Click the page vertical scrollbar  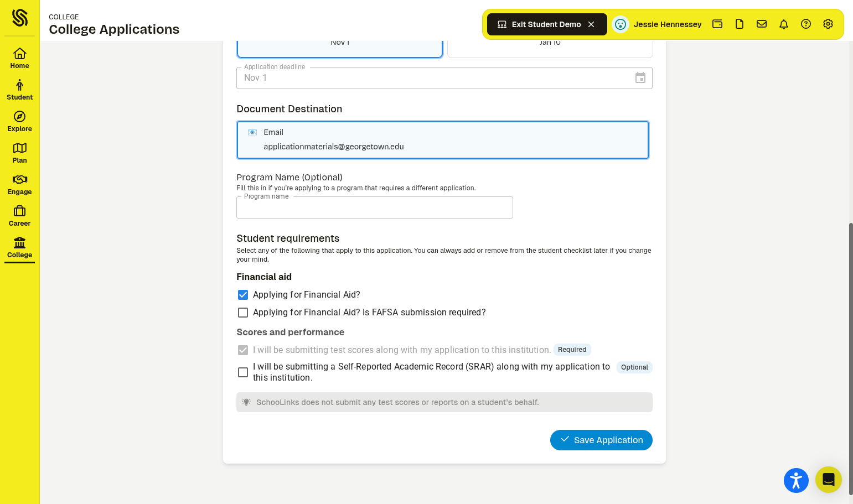pyautogui.click(x=851, y=358)
